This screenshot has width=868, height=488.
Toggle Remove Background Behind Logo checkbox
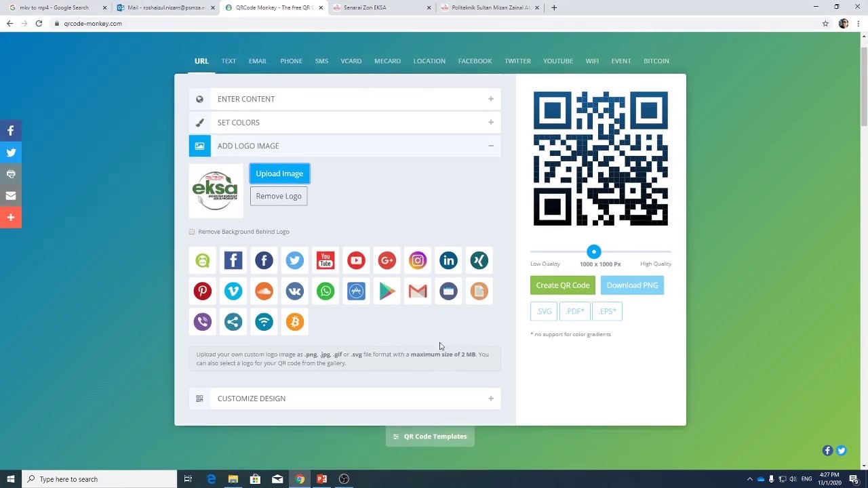pos(192,232)
